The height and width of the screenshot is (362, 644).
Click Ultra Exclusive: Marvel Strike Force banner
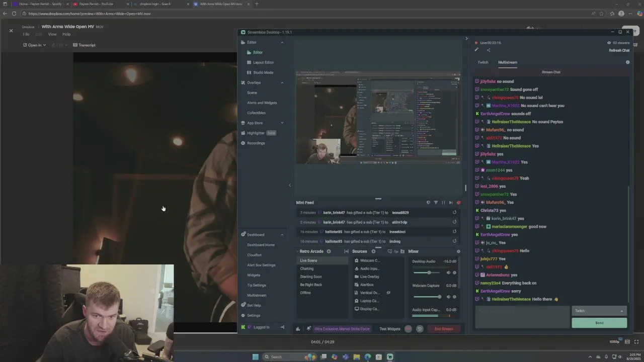click(x=342, y=329)
